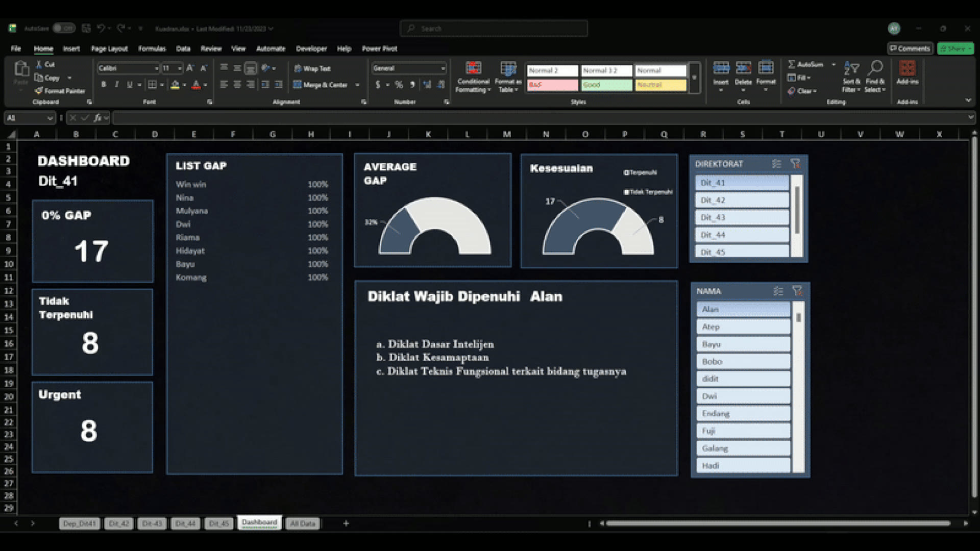The image size is (980, 551).
Task: Apply the Good cell style swatch
Action: 606,85
